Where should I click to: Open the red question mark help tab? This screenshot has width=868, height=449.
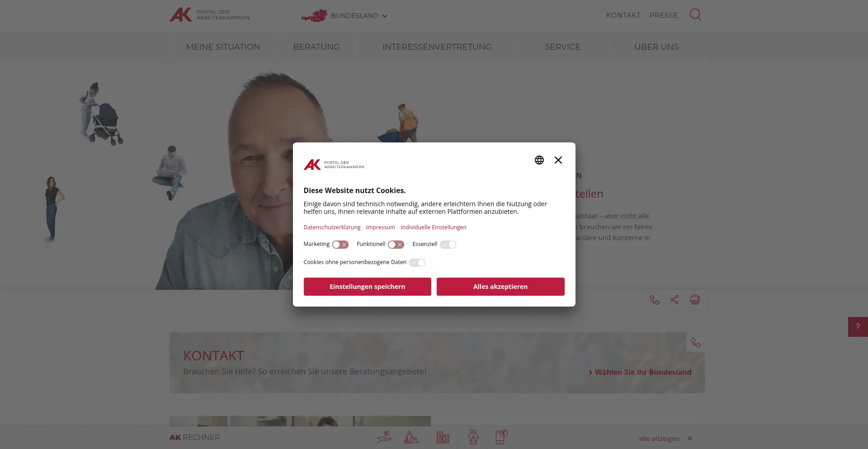858,327
